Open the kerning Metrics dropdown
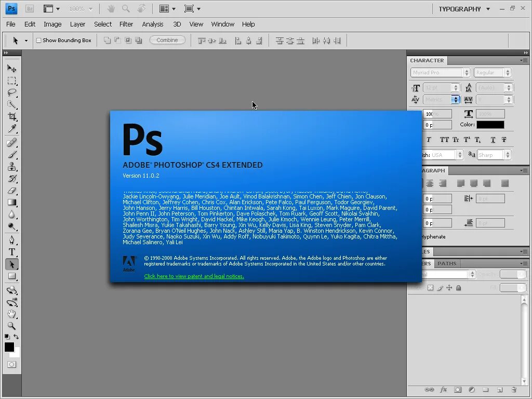This screenshot has width=532, height=399. tap(456, 99)
